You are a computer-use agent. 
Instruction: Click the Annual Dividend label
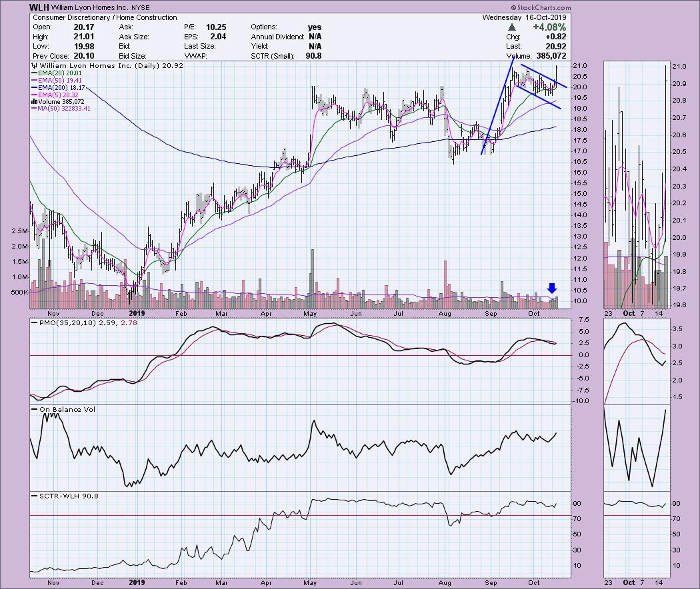tap(277, 37)
